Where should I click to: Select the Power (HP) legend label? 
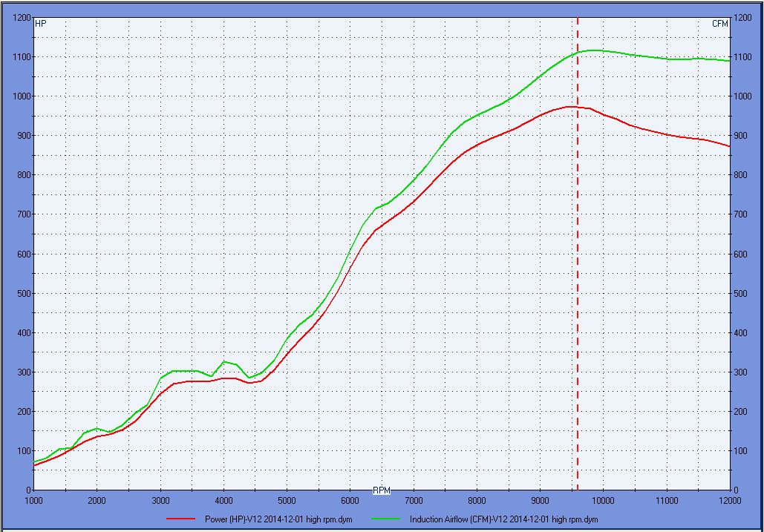(x=287, y=519)
